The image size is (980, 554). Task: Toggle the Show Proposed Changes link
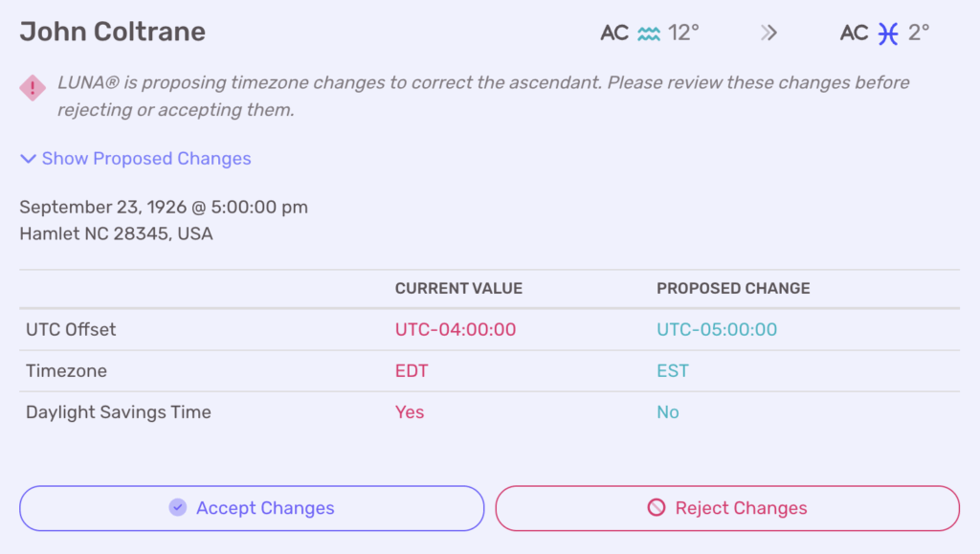click(146, 159)
